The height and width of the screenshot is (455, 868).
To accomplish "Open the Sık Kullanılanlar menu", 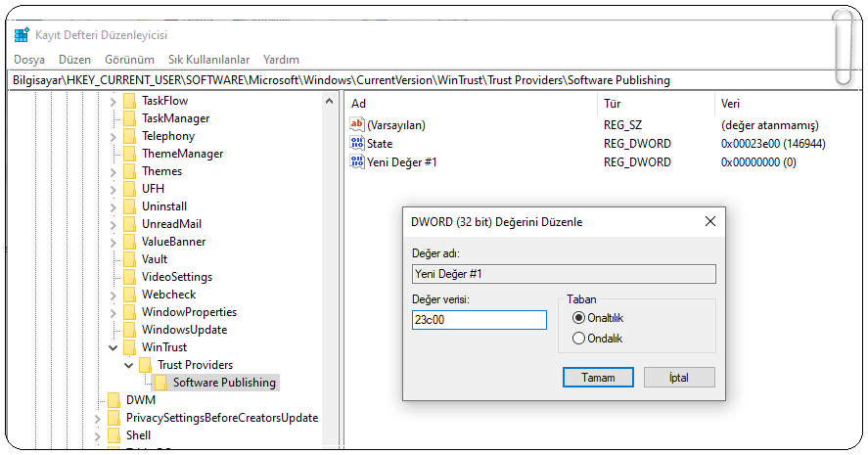I will (208, 60).
